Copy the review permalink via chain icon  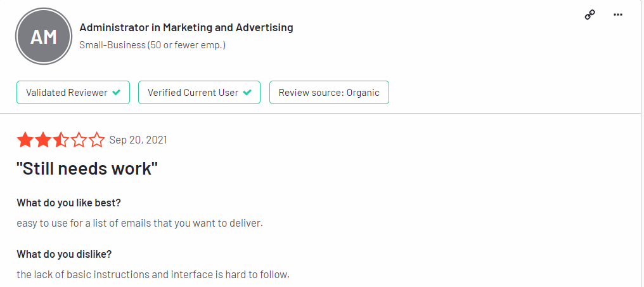[590, 15]
